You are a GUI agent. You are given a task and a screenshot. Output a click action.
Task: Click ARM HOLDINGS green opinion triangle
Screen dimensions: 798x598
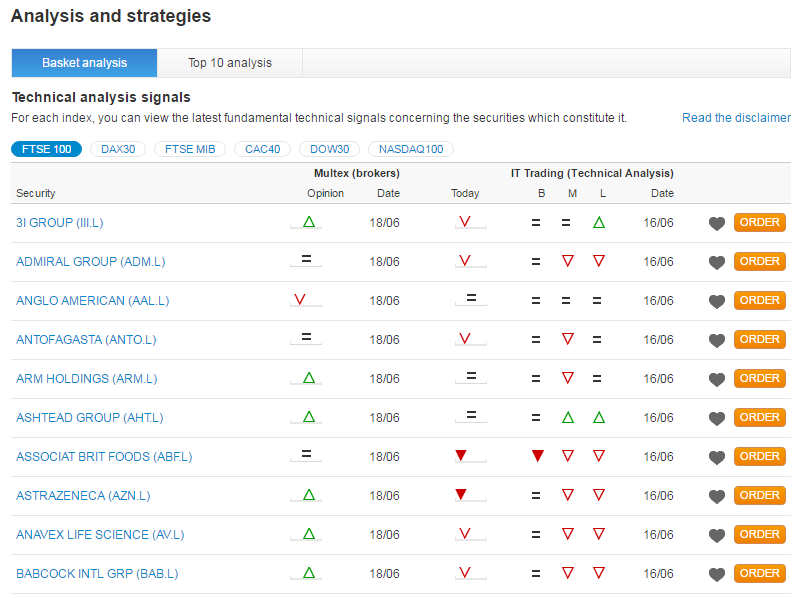309,378
